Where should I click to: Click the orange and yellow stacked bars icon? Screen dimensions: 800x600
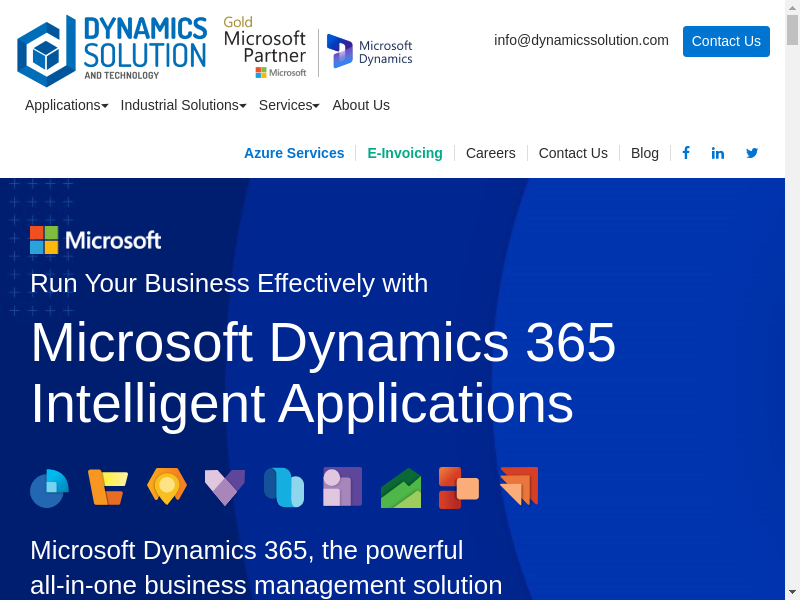click(107, 487)
